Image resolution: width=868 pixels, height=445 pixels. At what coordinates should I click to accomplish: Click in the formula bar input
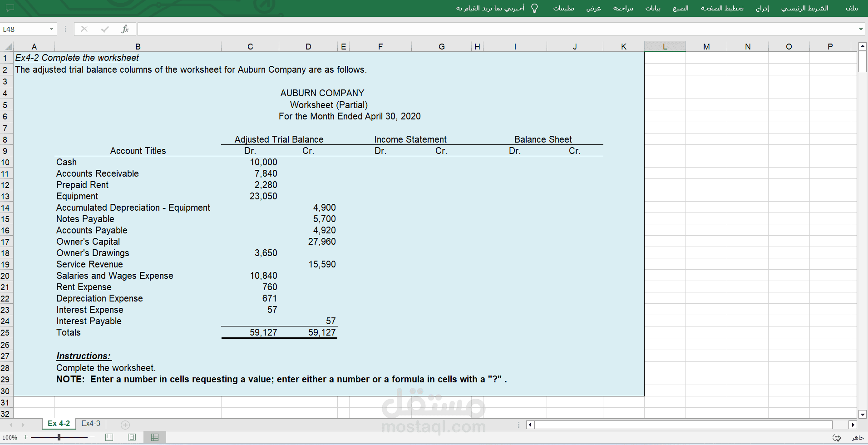click(497, 29)
